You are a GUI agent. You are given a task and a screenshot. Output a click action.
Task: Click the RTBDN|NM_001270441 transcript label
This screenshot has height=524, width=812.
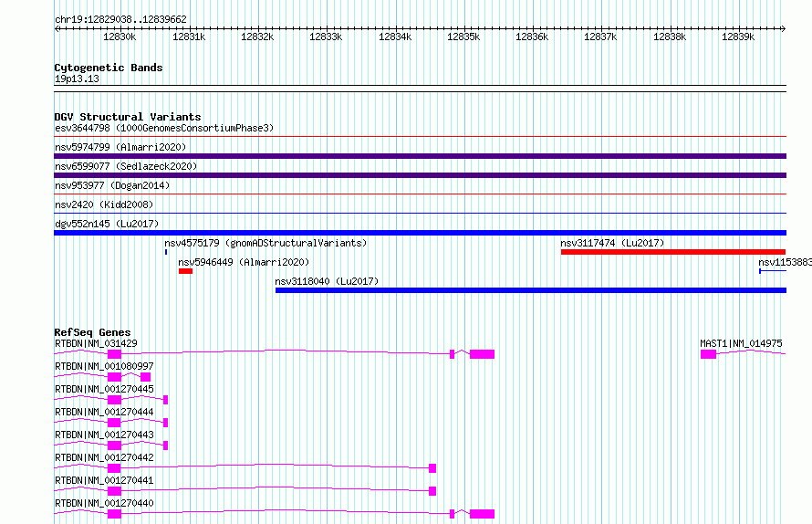point(104,480)
